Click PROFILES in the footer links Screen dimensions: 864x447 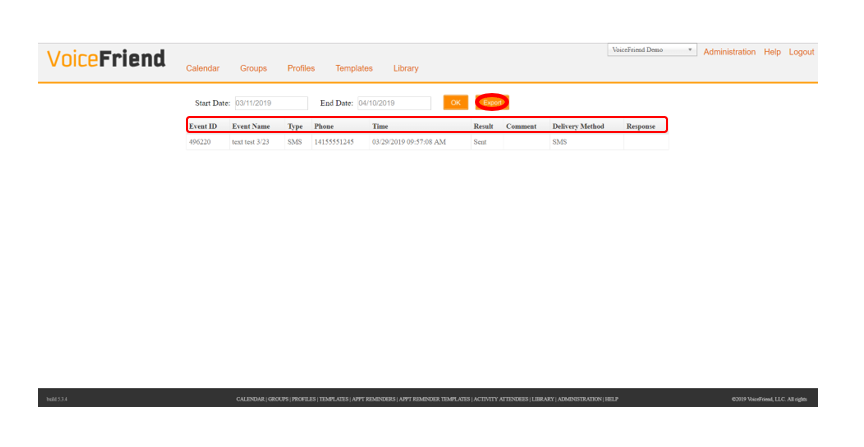[304, 399]
